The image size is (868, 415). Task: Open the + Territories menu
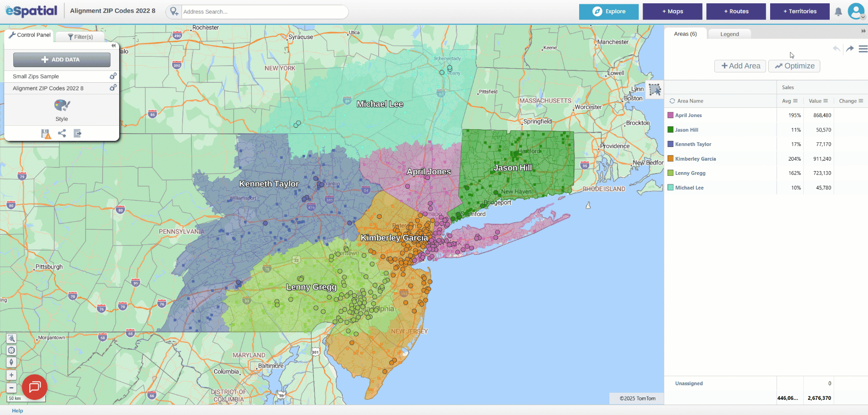(800, 11)
